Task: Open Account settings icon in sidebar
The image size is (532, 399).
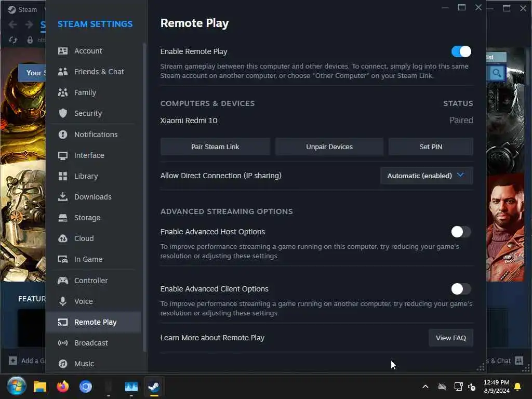Action: [x=63, y=51]
